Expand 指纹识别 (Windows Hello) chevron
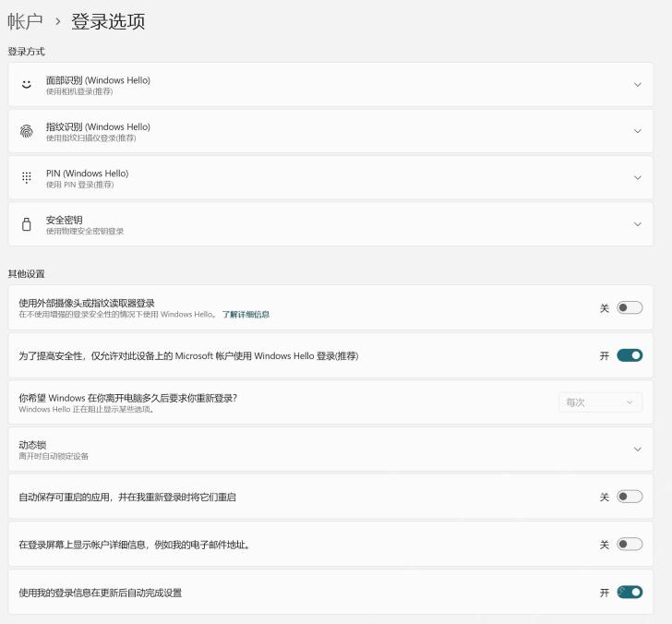Image resolution: width=672 pixels, height=624 pixels. click(637, 131)
